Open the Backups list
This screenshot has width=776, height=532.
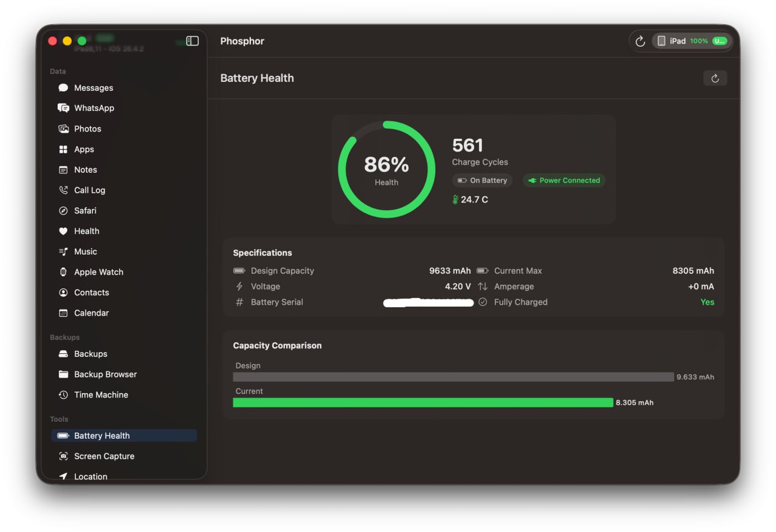pos(124,354)
